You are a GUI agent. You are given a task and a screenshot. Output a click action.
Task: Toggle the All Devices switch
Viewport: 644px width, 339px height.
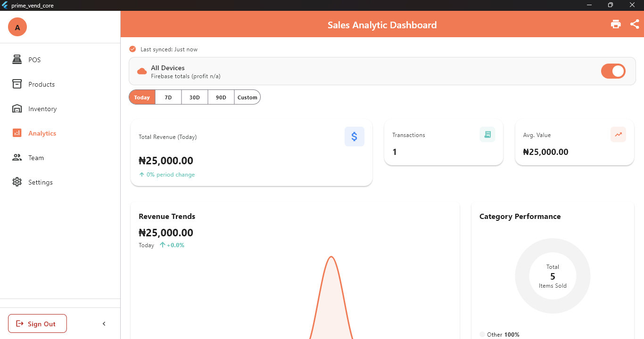(613, 71)
